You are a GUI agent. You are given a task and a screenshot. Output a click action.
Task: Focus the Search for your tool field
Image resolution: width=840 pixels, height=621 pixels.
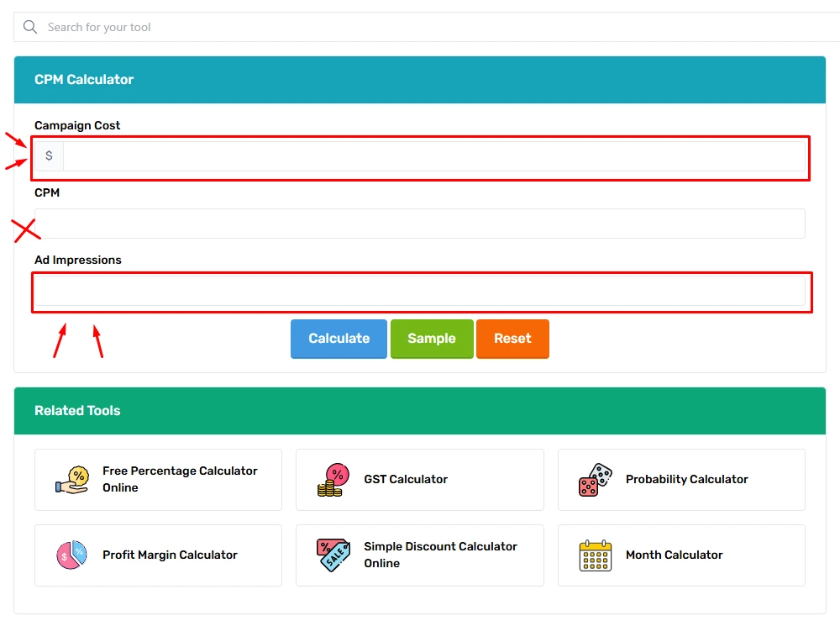click(427, 27)
